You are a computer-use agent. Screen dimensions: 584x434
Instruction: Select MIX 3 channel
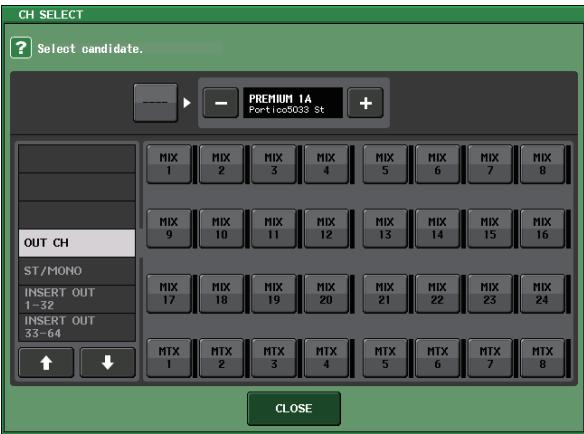(274, 164)
